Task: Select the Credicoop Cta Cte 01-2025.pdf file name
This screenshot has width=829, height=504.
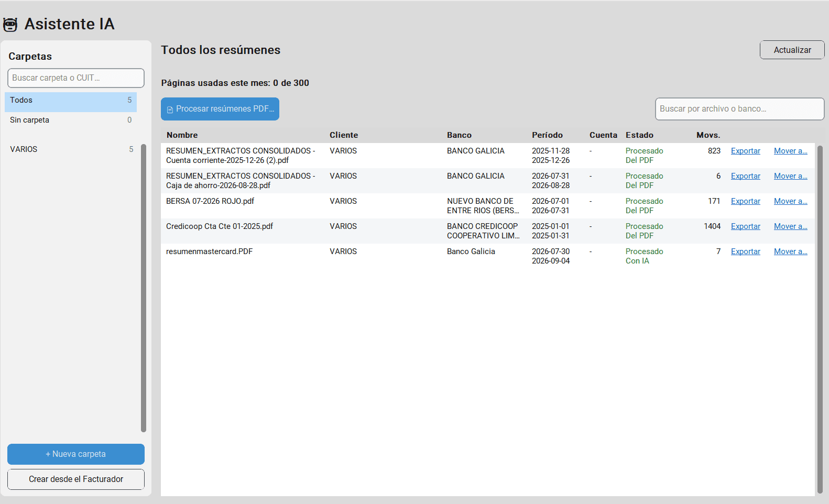Action: 220,226
